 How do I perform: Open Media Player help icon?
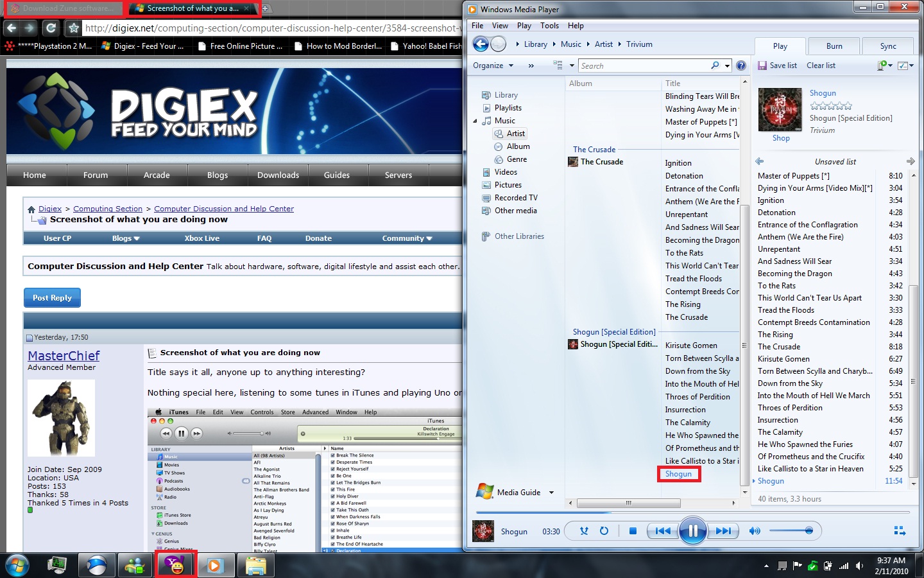pos(741,66)
